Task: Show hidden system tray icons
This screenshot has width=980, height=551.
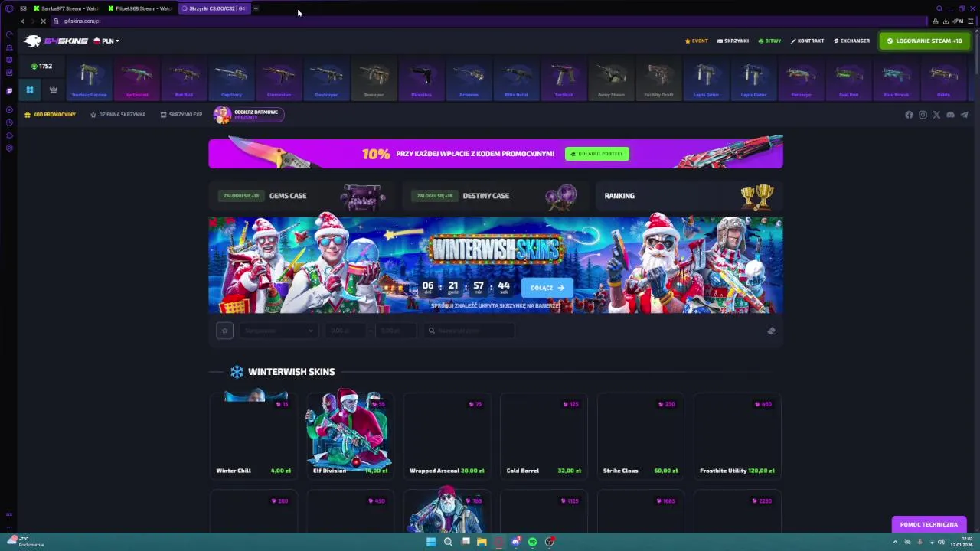Action: point(895,542)
